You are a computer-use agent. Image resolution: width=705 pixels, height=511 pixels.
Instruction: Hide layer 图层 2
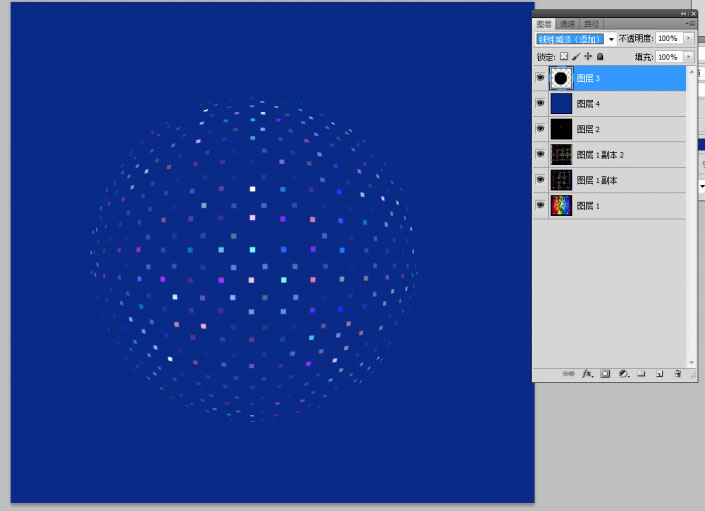540,129
